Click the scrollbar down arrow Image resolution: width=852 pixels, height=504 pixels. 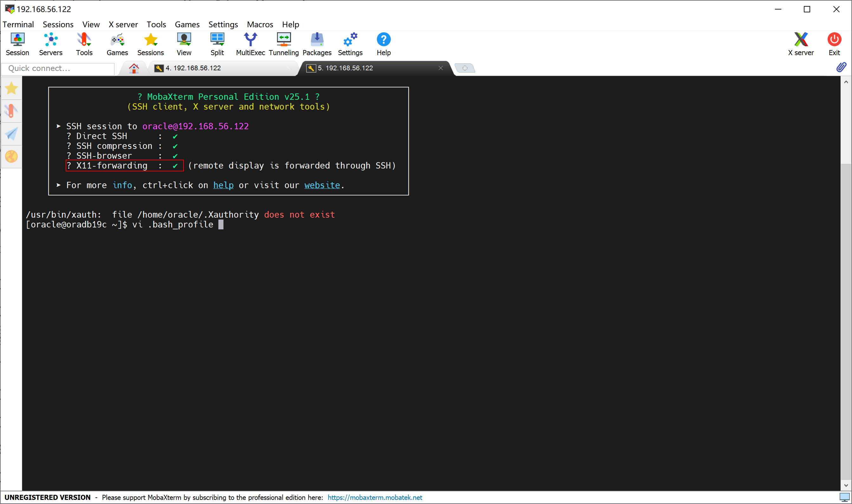click(846, 485)
